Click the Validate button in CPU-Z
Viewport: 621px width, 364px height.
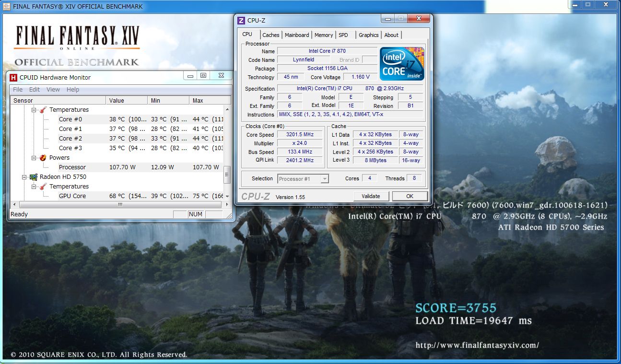point(371,196)
